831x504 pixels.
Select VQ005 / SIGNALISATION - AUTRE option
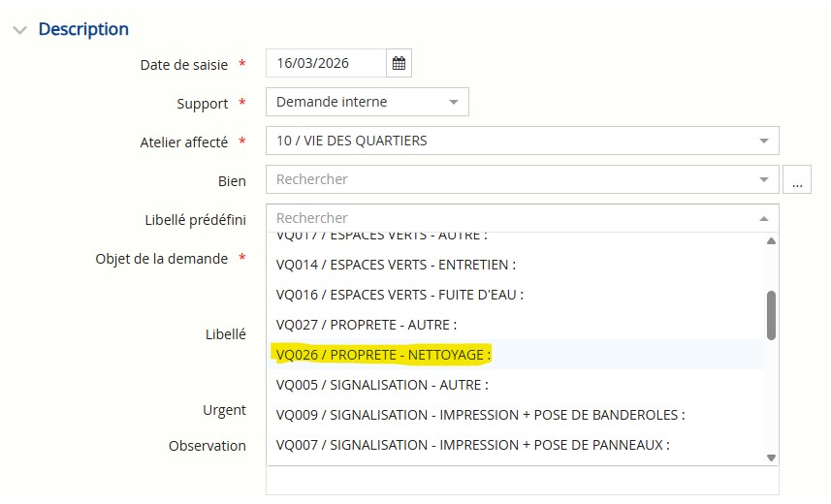(382, 385)
